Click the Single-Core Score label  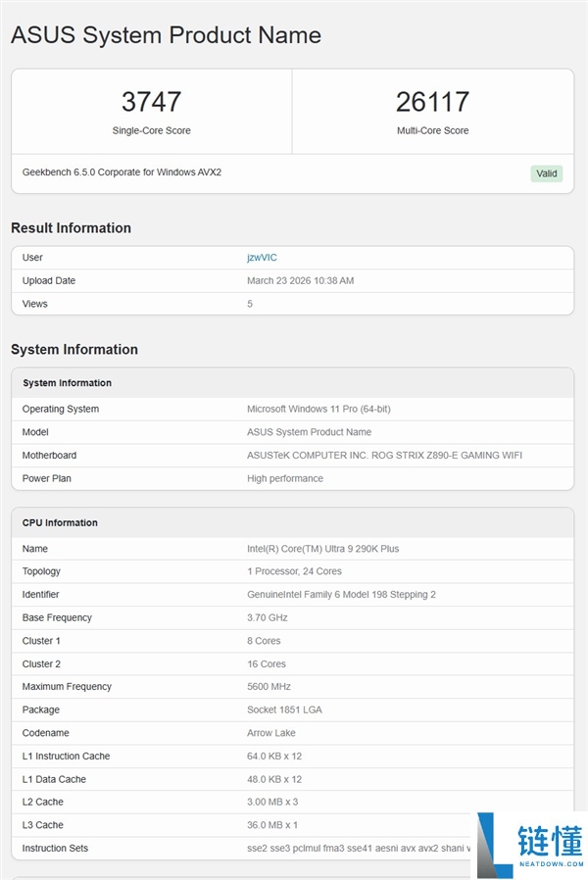(x=152, y=130)
